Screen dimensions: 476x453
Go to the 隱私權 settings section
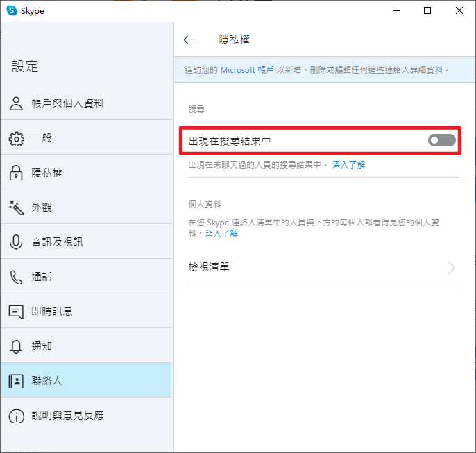[x=86, y=172]
